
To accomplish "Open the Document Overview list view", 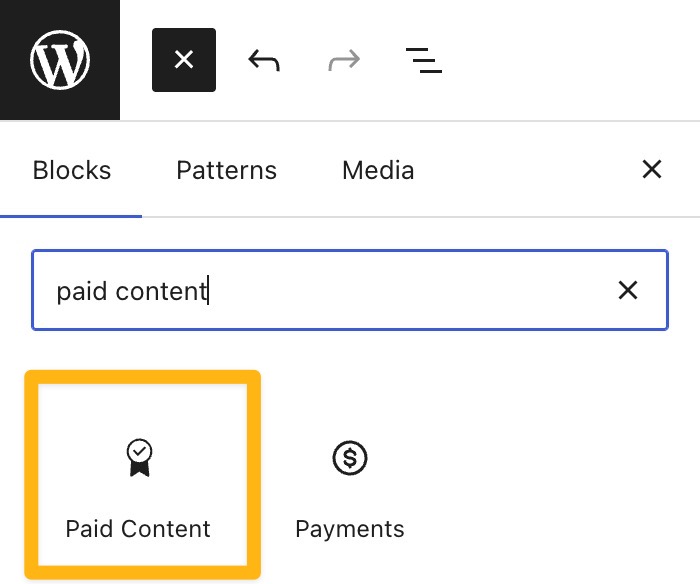I will pyautogui.click(x=424, y=60).
